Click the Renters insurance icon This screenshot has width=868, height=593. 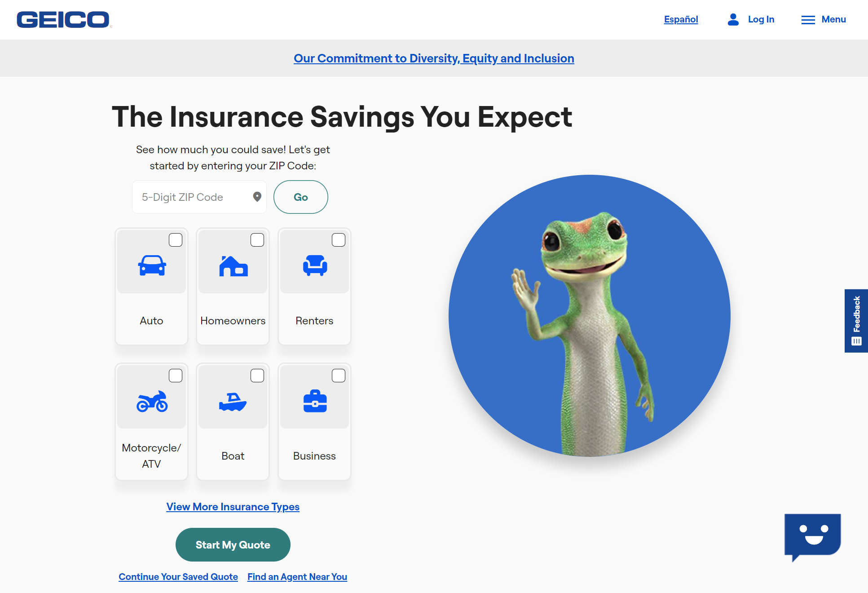point(314,266)
